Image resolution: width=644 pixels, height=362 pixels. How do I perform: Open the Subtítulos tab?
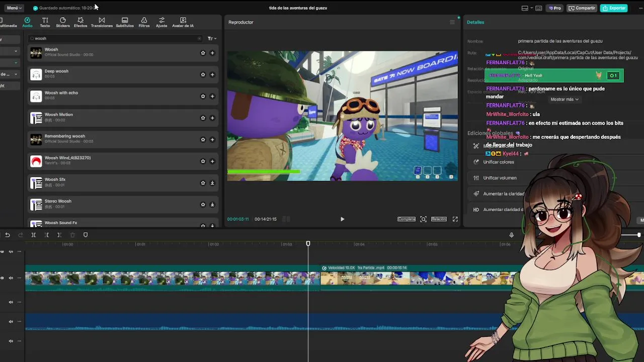(125, 22)
